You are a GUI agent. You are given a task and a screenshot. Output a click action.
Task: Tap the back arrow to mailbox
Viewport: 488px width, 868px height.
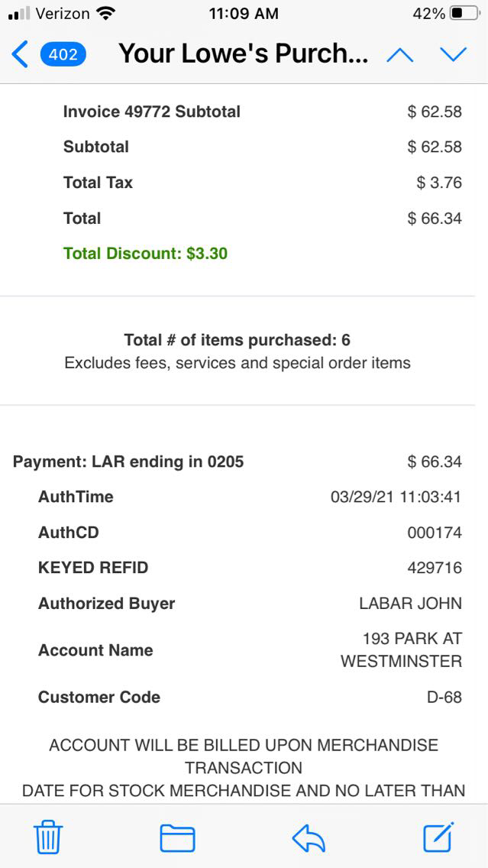pos(20,54)
